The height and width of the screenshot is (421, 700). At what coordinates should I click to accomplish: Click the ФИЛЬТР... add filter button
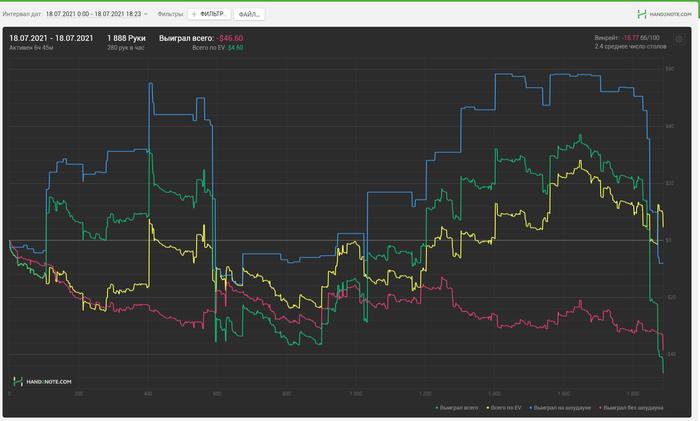click(209, 14)
